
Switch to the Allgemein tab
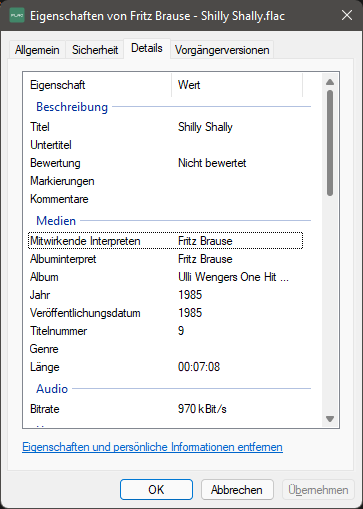tap(37, 50)
